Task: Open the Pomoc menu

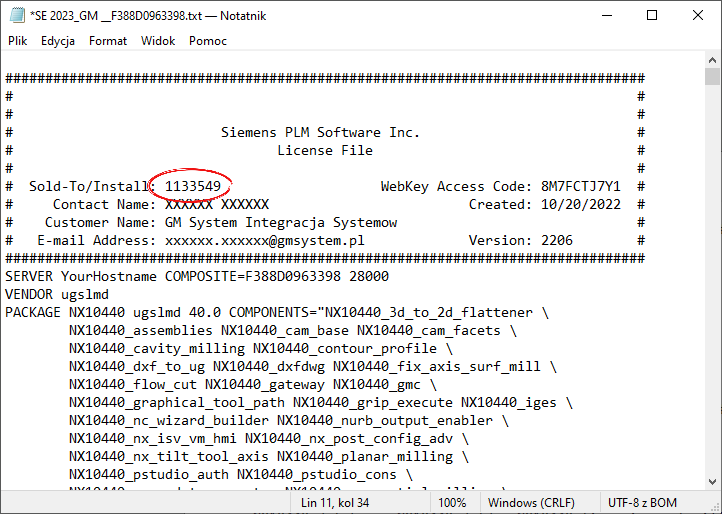Action: 208,41
